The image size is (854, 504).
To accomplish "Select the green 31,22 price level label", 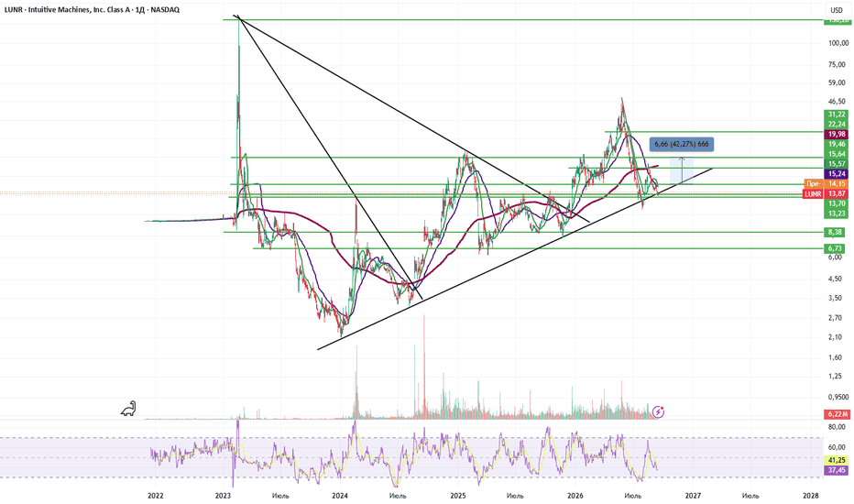I will (836, 115).
